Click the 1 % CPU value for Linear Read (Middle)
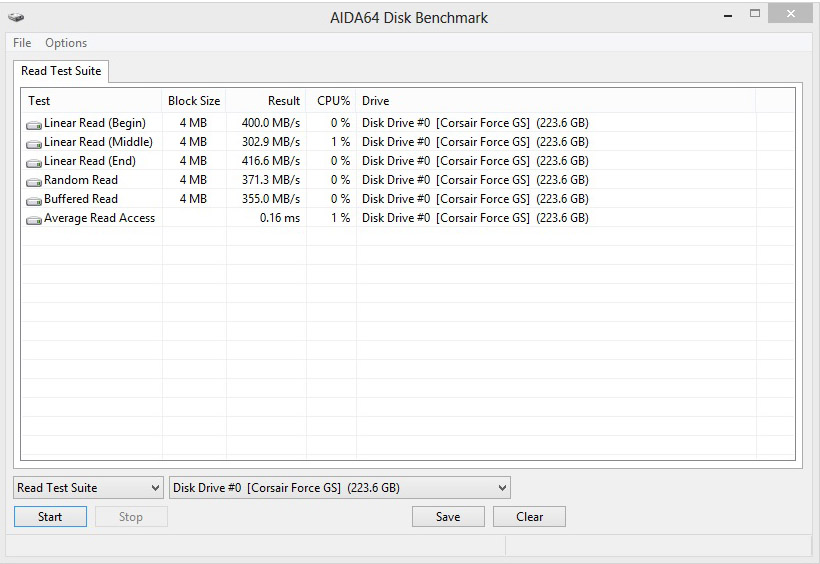Image resolution: width=820 pixels, height=564 pixels. [340, 142]
